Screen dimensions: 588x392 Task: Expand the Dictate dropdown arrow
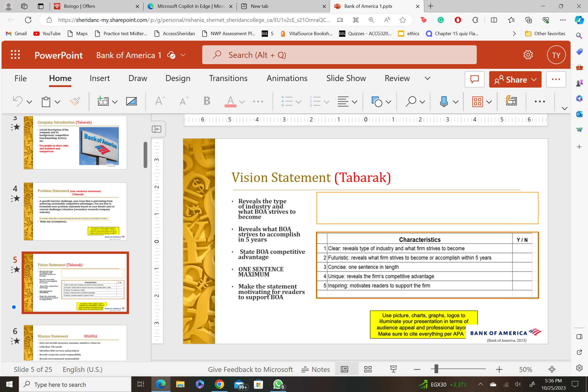click(456, 102)
